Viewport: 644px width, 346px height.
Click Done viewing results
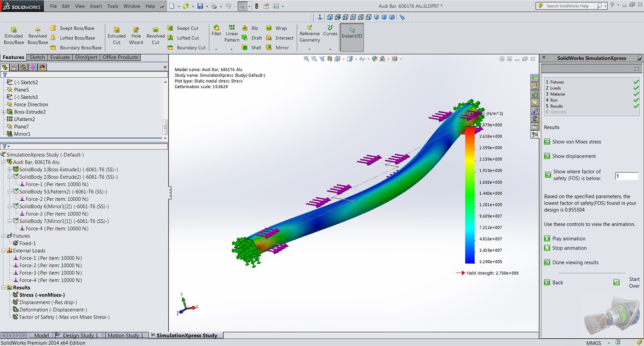click(571, 262)
